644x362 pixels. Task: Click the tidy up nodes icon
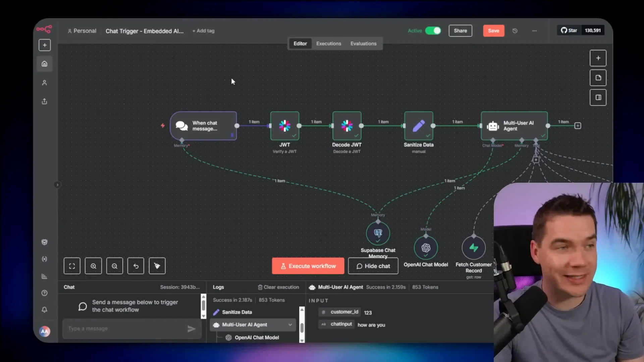click(x=157, y=266)
